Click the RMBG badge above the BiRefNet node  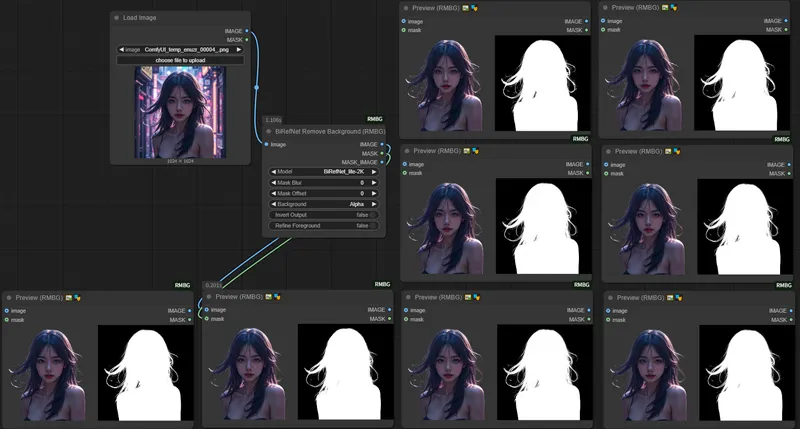[x=375, y=119]
